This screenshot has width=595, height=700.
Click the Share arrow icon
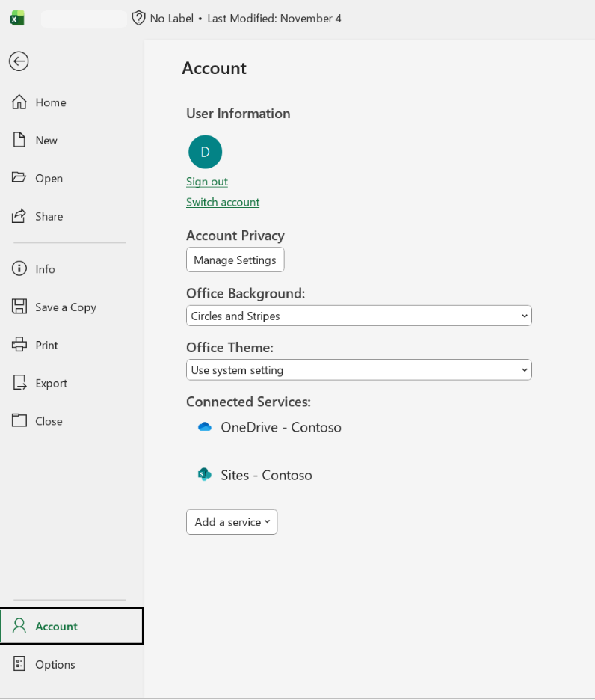(19, 215)
